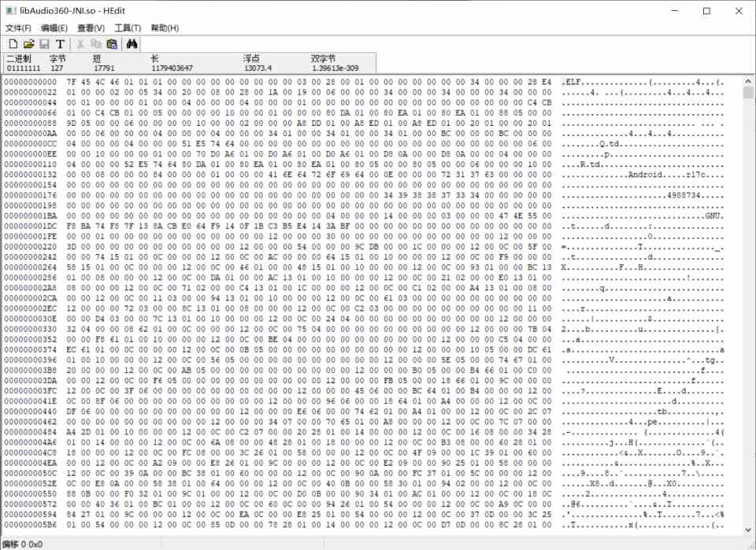The image size is (756, 550).
Task: Click the text 'T' toolbar icon
Action: coord(61,44)
